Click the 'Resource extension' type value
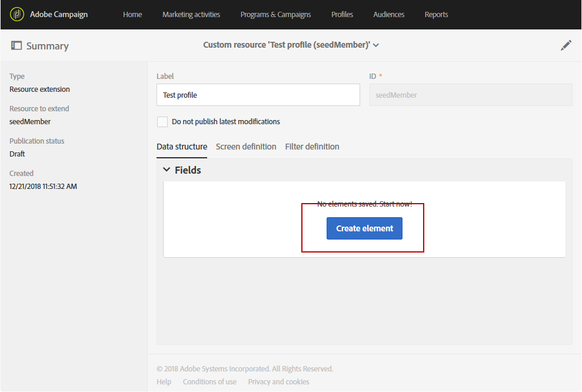Image resolution: width=582 pixels, height=392 pixels. (39, 89)
